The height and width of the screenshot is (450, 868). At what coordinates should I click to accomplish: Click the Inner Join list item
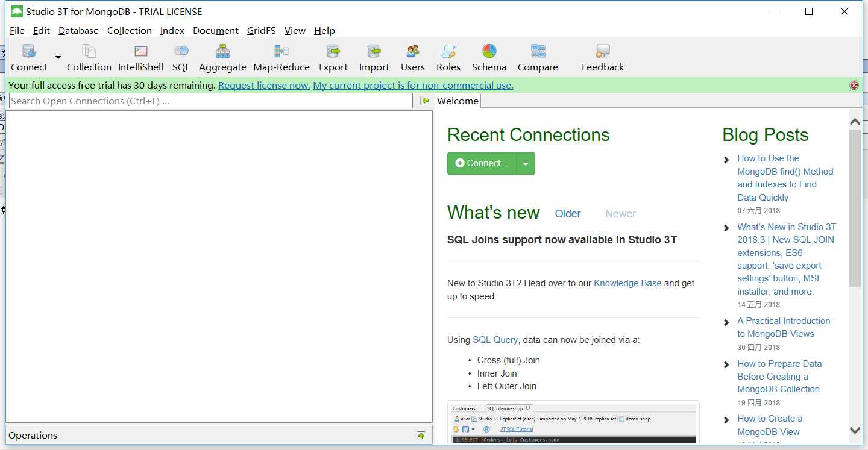click(497, 373)
